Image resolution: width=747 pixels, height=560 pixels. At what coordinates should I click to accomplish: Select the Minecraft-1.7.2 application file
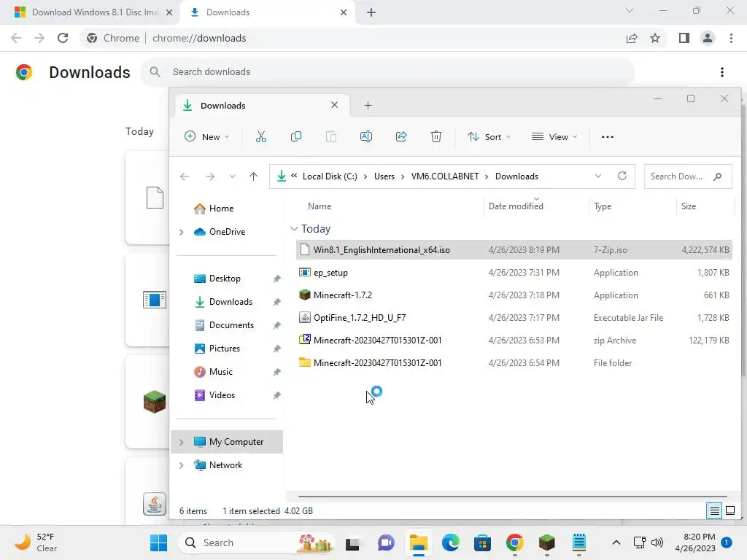[x=514, y=295]
